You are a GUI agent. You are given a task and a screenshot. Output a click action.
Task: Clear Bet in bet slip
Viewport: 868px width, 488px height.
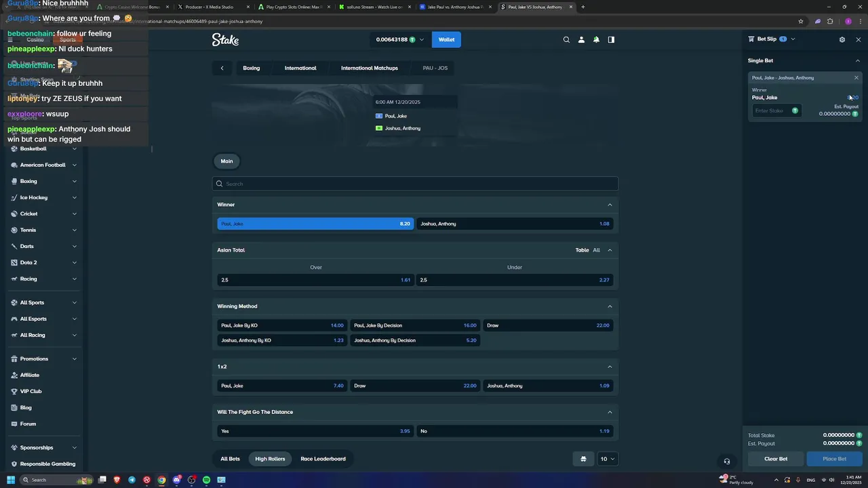[776, 459]
